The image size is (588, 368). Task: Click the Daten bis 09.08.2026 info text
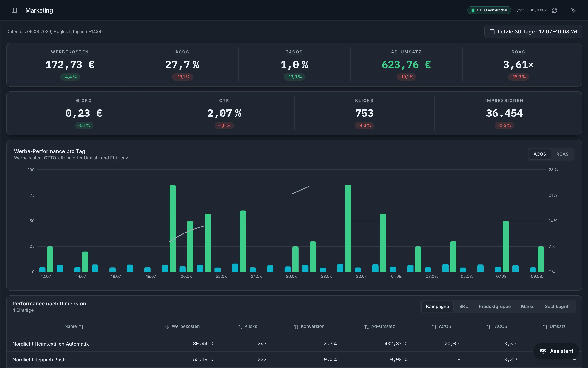point(54,32)
